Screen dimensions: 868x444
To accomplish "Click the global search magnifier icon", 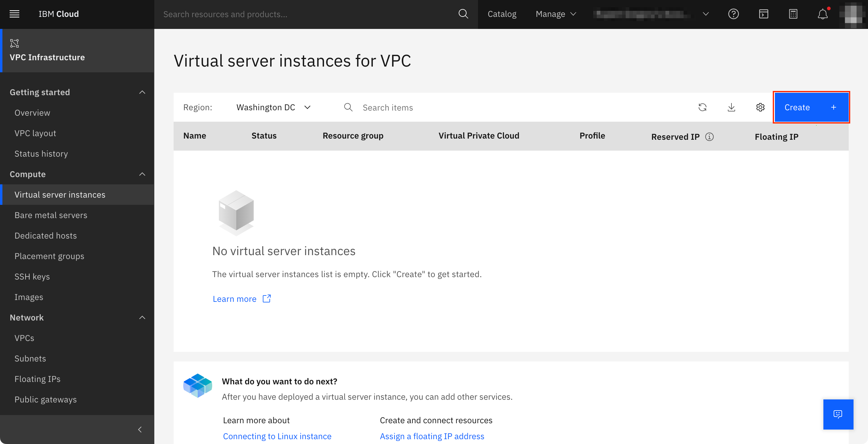I will pos(463,14).
